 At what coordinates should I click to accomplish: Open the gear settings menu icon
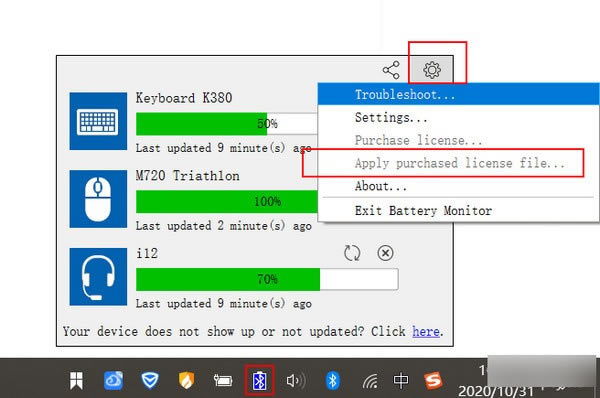[432, 70]
